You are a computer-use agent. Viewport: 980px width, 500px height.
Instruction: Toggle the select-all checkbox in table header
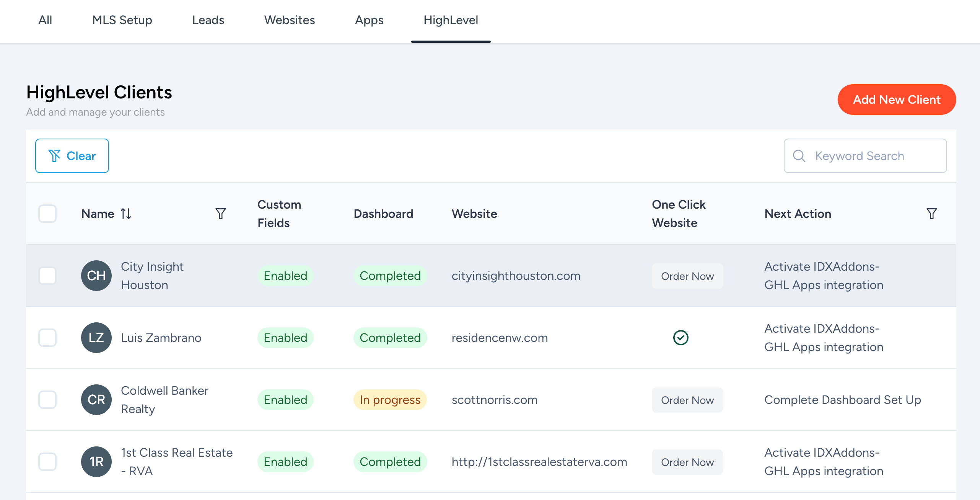(47, 214)
